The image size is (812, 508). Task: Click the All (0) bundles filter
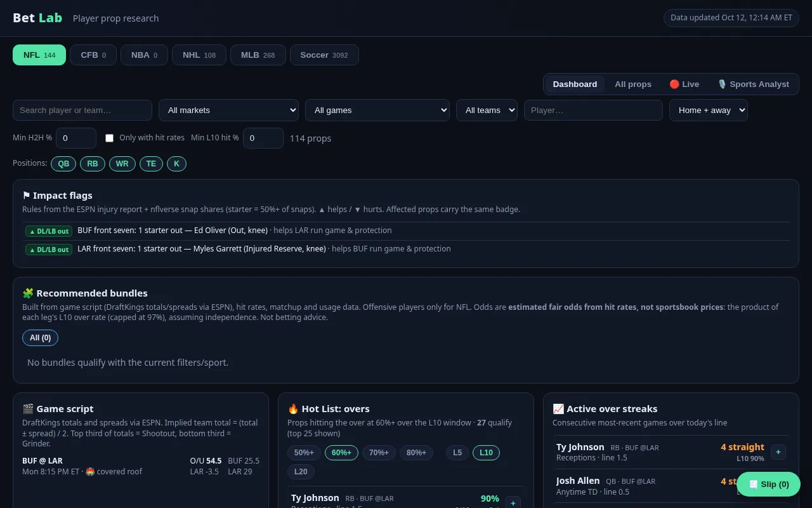click(40, 338)
